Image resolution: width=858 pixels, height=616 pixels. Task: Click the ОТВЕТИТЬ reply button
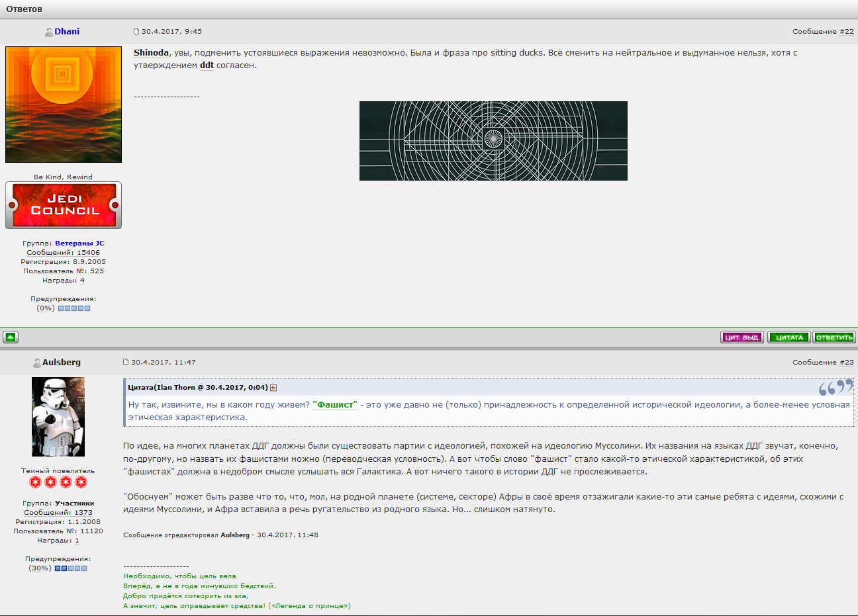click(x=834, y=337)
